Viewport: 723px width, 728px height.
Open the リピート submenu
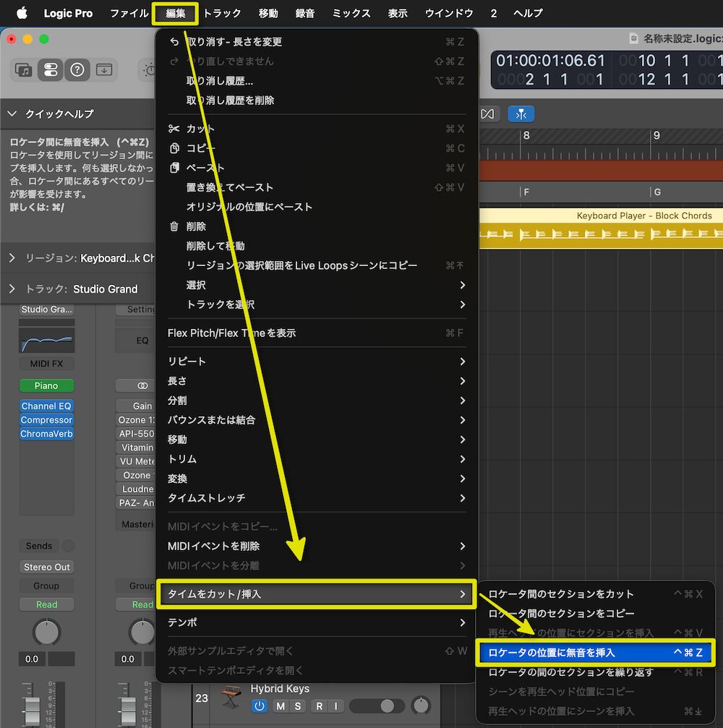(316, 361)
